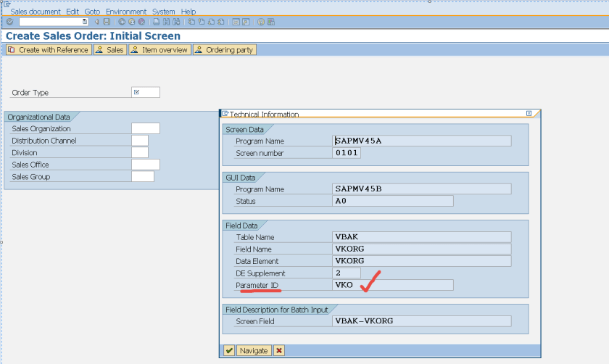The image size is (609, 364).
Task: Open Order Type value selection
Action: tap(145, 92)
